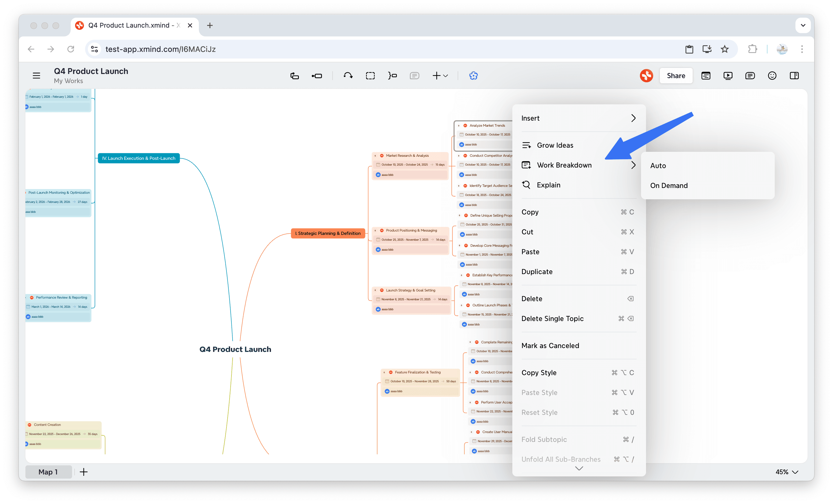This screenshot has height=504, width=833.
Task: Open the stickers panel via smiley icon
Action: coord(772,75)
